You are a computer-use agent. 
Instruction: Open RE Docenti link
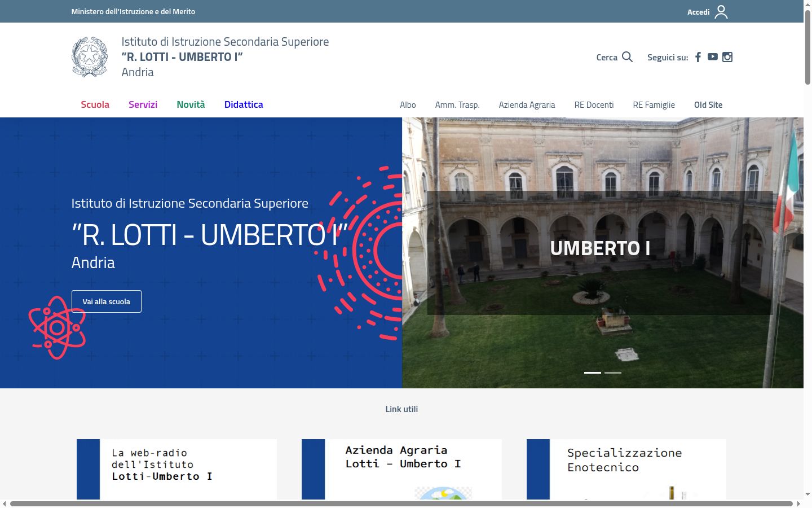pos(594,105)
